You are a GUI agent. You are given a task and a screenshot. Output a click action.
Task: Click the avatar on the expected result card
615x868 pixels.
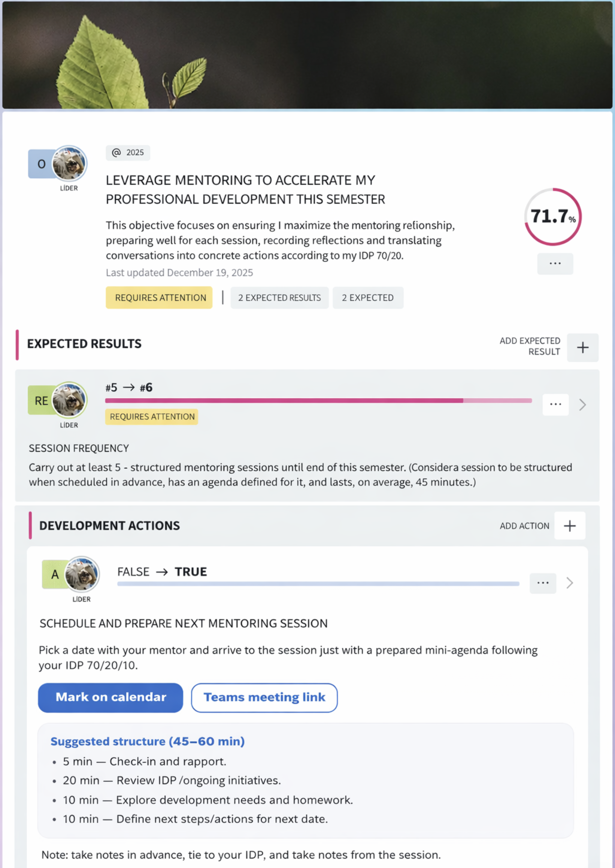69,400
